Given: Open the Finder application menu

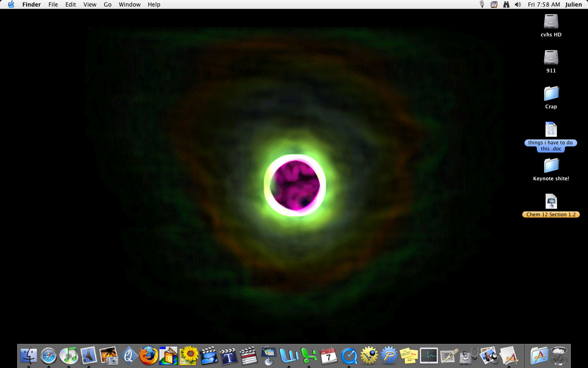Looking at the screenshot, I should (x=31, y=4).
